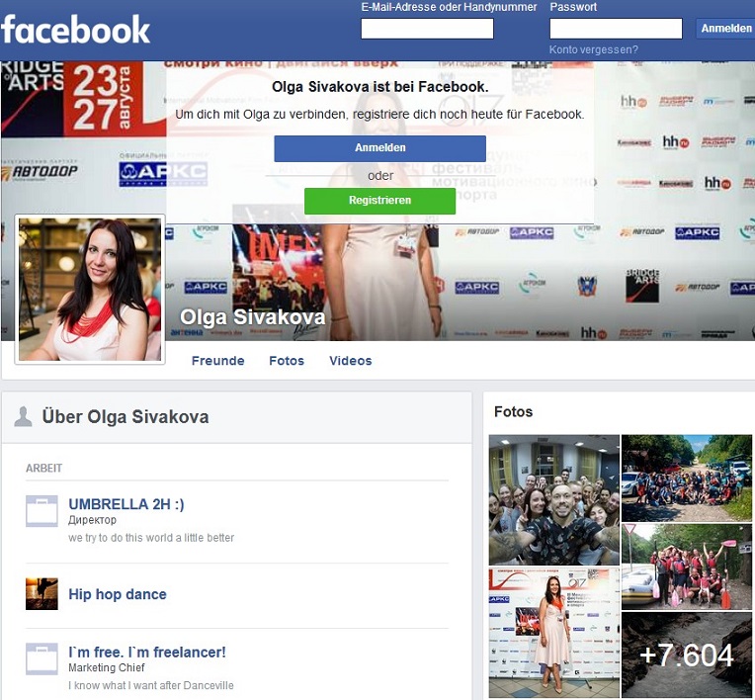Click the Facebook logo
This screenshot has width=755, height=700.
click(76, 30)
